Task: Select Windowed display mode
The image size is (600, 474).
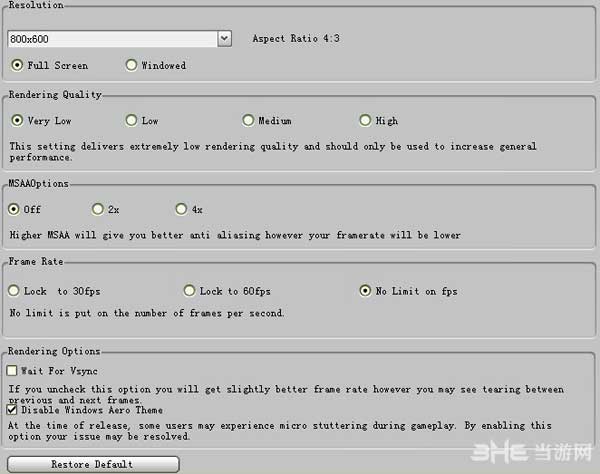Action: [x=131, y=65]
